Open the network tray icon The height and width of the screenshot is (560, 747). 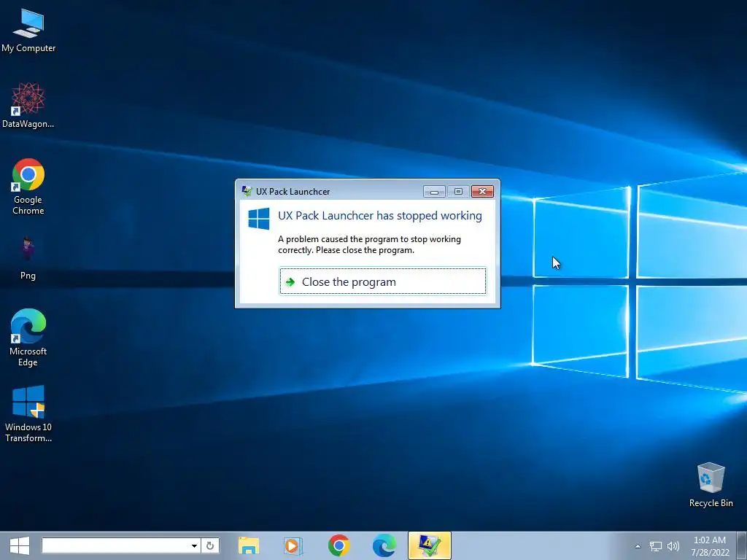656,546
